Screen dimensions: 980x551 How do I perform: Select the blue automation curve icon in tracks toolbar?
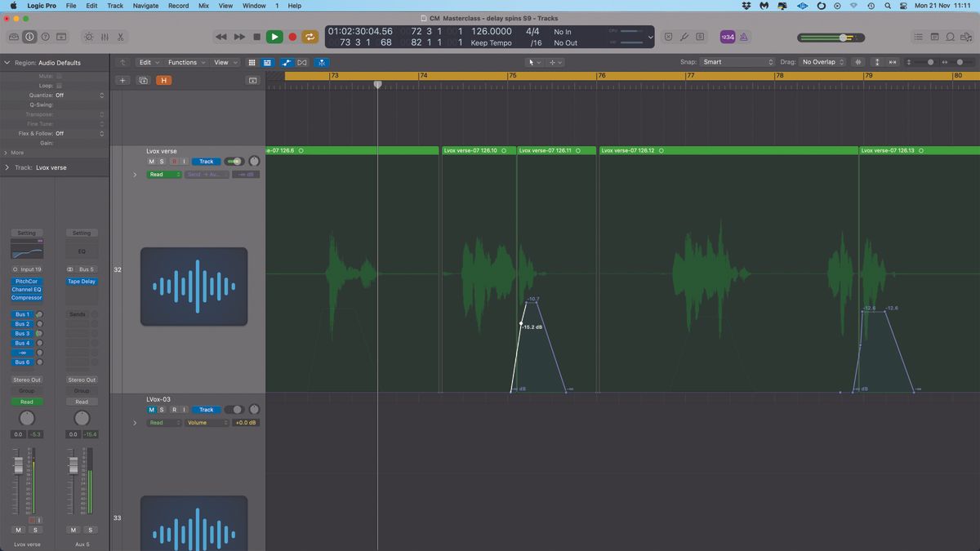[x=287, y=62]
